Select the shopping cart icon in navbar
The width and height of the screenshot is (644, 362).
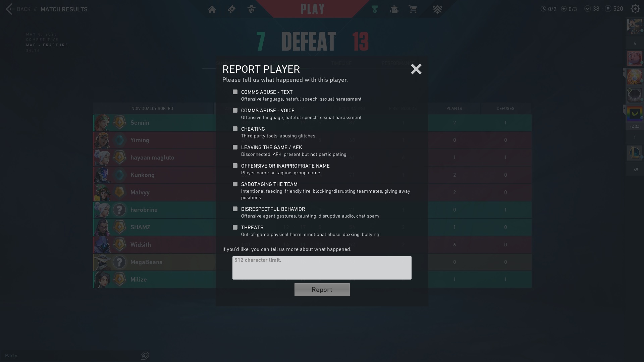coord(413,9)
